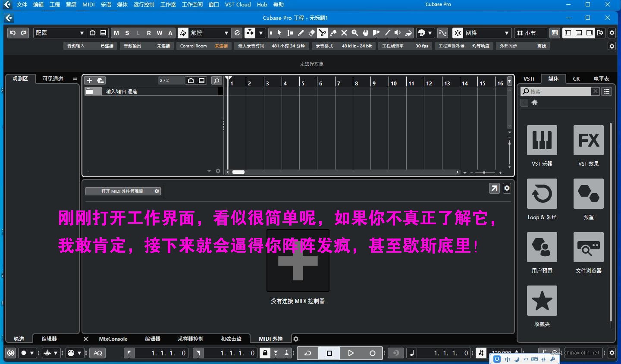Toggle Solo S state button
Screen dimensions: 621x364
tap(127, 33)
